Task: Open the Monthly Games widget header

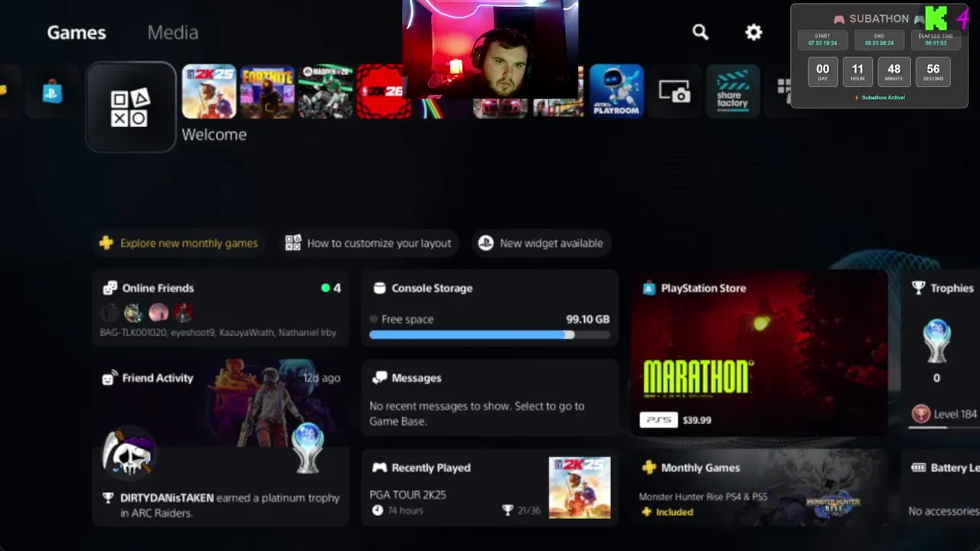Action: coord(701,468)
